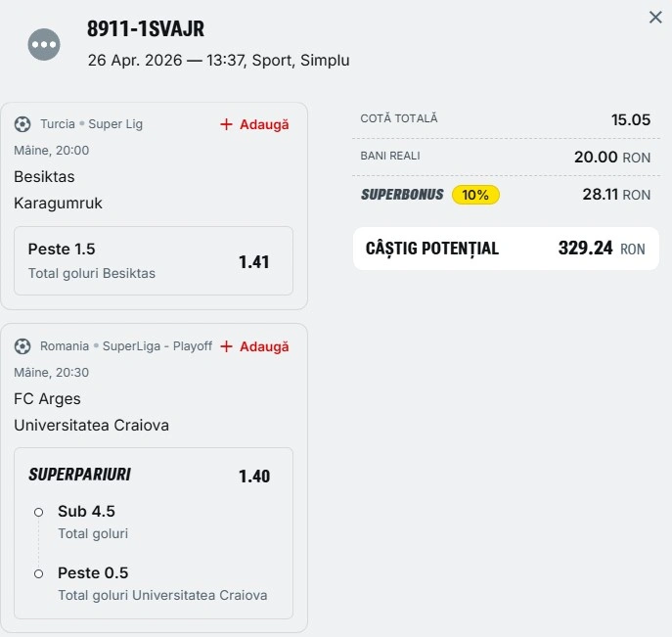Close the bet slip details panel

click(655, 17)
